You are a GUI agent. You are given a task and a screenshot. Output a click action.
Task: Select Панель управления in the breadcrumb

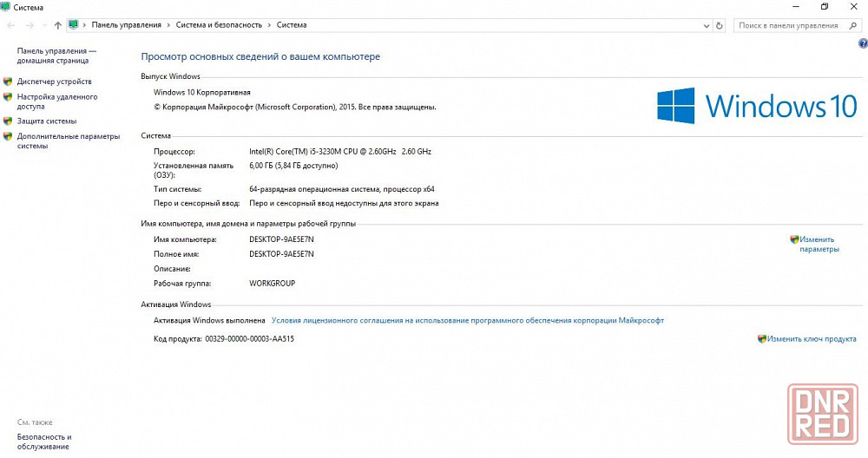126,26
